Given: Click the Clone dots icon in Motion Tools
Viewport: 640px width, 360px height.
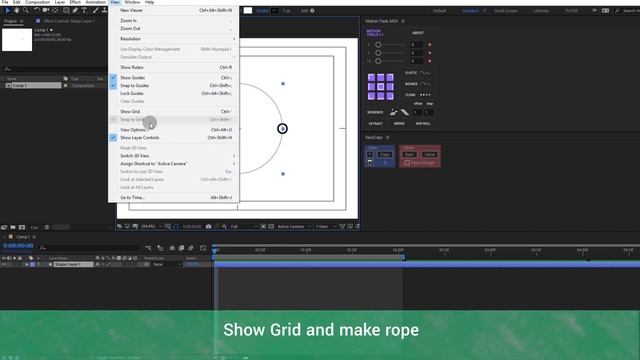Looking at the screenshot, I should [425, 95].
